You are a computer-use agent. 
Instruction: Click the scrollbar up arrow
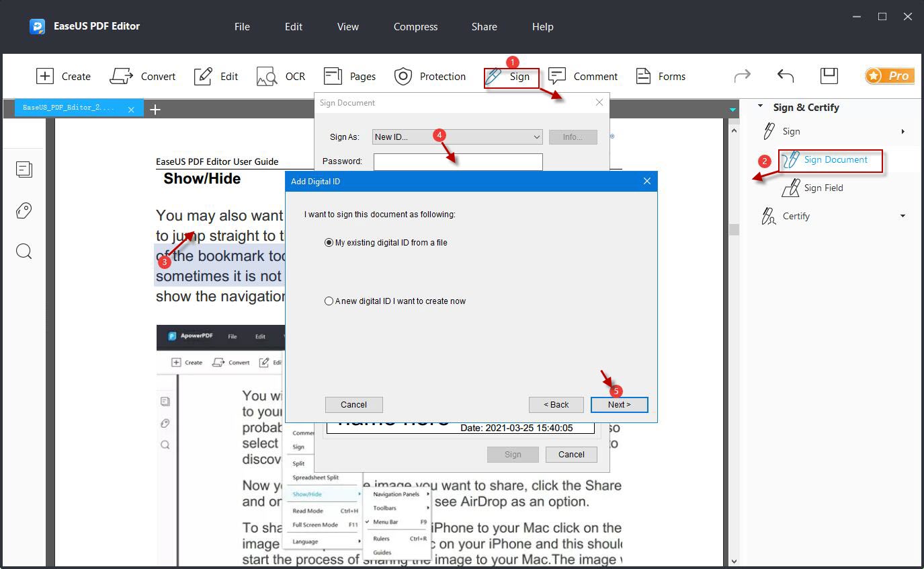pos(734,131)
